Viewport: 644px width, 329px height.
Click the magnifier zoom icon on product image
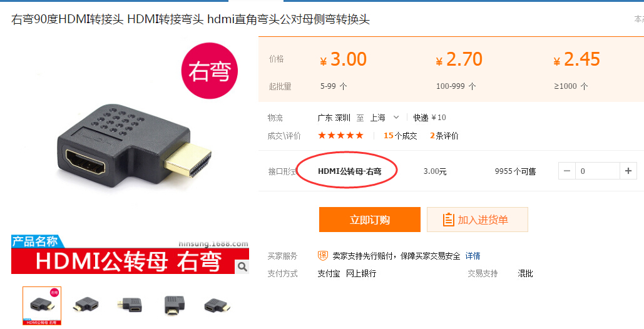(x=242, y=267)
